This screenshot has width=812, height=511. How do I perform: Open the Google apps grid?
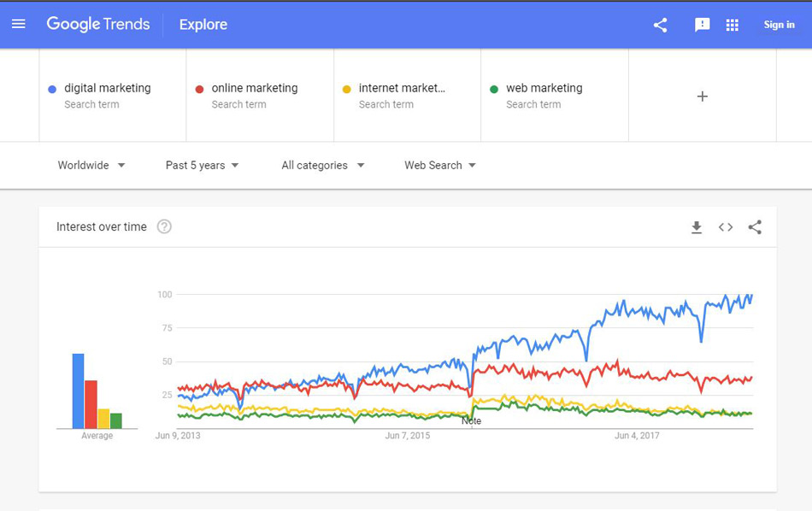click(732, 25)
